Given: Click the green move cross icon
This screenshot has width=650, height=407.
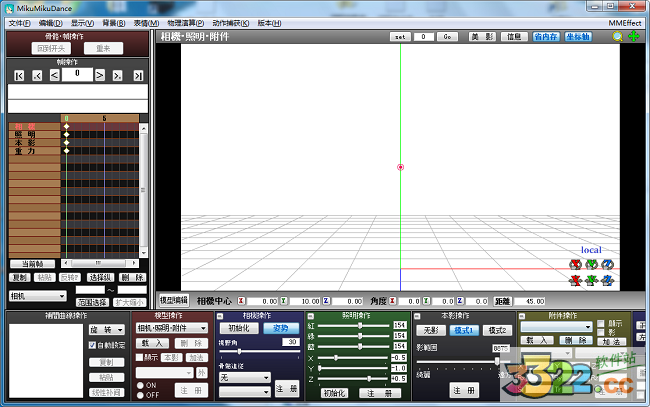Looking at the screenshot, I should point(633,37).
